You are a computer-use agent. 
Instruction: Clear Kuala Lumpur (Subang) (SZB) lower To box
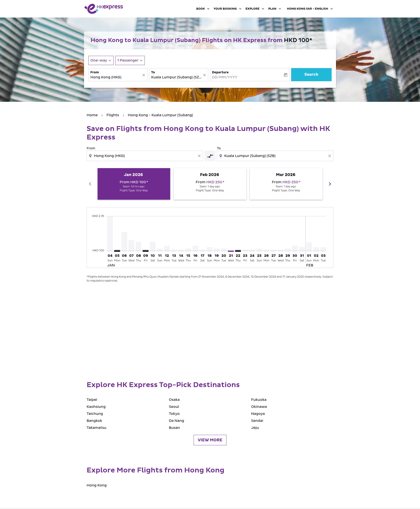329,156
